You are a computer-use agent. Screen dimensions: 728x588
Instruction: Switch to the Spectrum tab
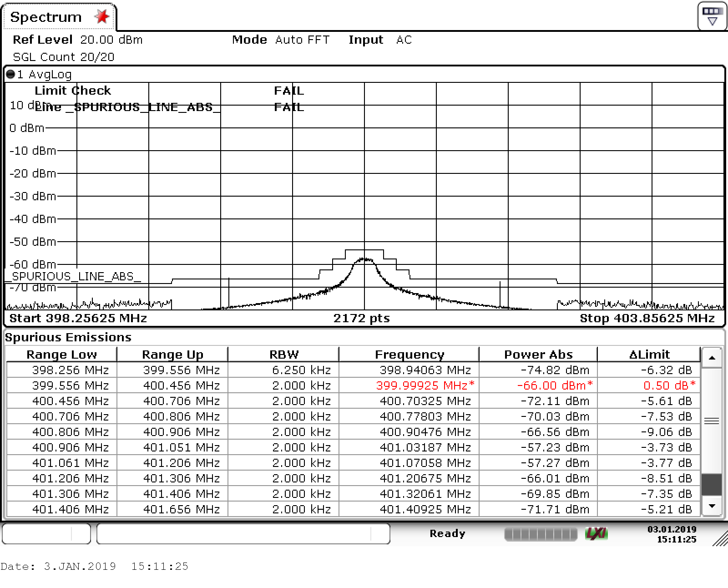(47, 16)
